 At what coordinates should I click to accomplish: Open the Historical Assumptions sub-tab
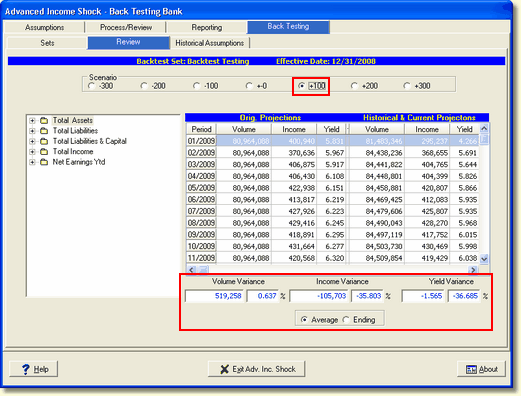[x=210, y=43]
